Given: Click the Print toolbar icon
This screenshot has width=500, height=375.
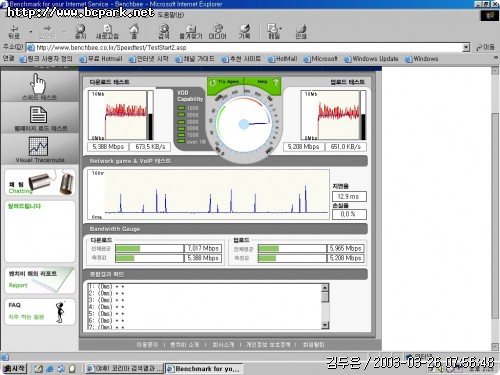Looking at the screenshot, I should pyautogui.click(x=301, y=29).
